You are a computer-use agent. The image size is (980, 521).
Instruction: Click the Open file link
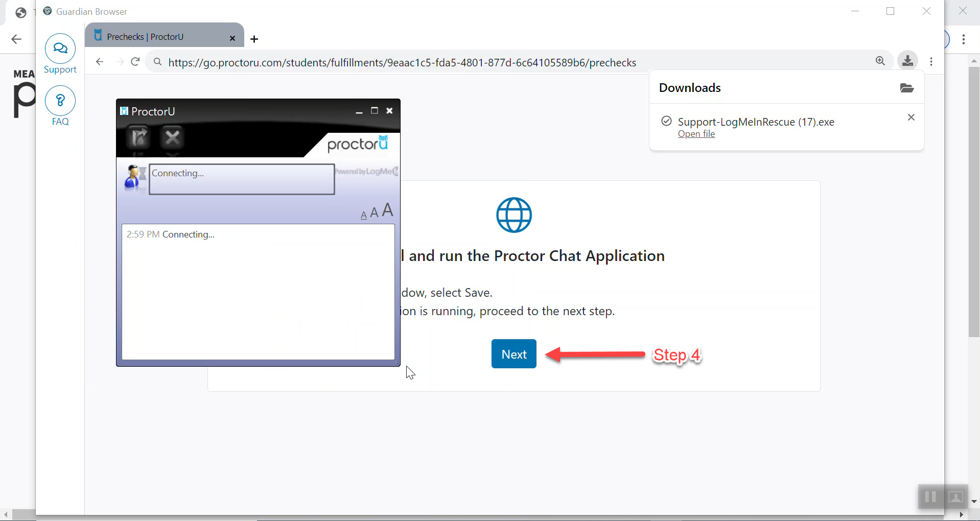point(696,134)
